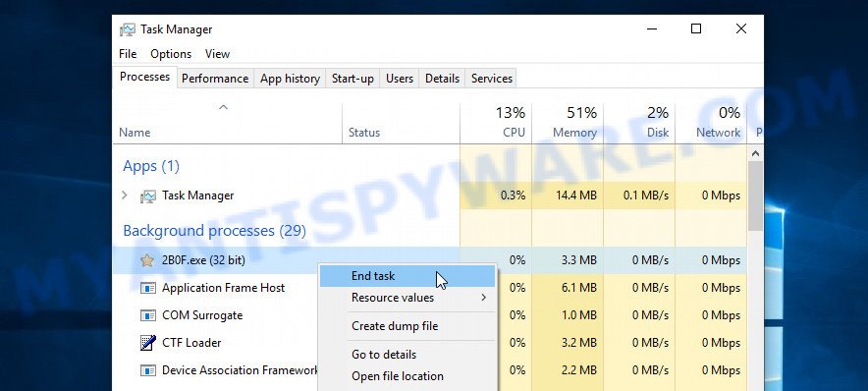The width and height of the screenshot is (868, 391).
Task: Open the File menu
Action: pyautogui.click(x=128, y=54)
